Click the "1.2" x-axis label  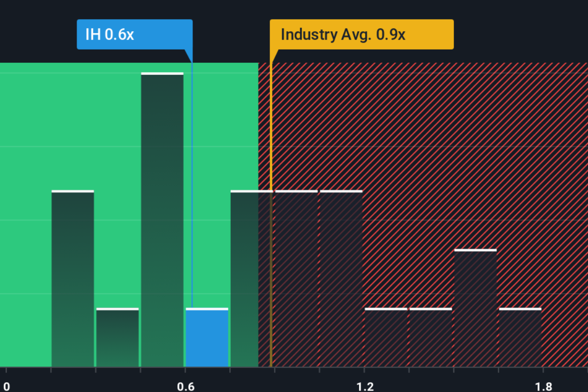tap(365, 387)
